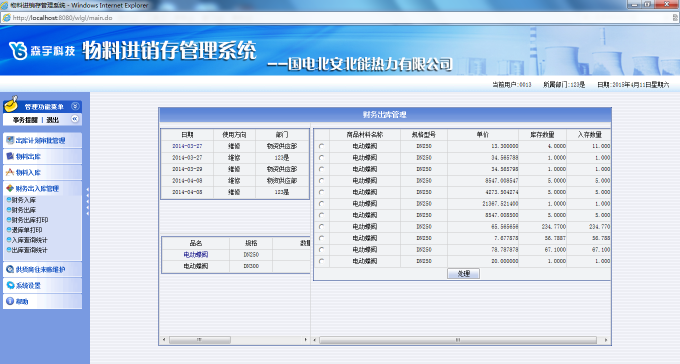680x364 pixels.
Task: Click the 部门 column header
Action: point(282,135)
